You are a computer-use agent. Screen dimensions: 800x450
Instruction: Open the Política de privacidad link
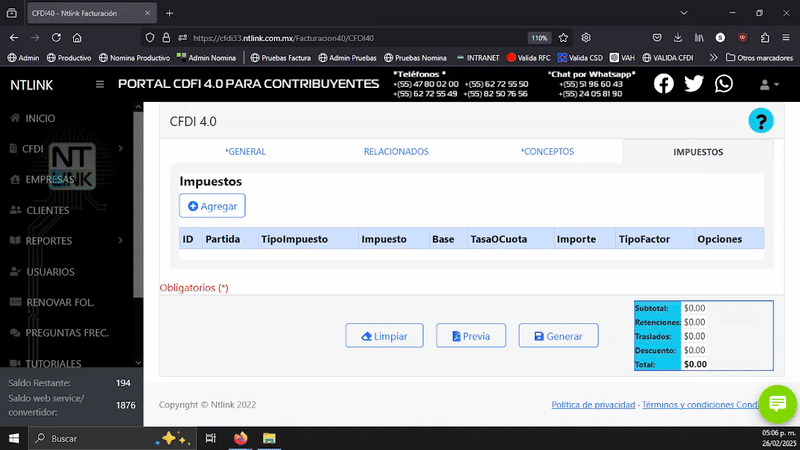pyautogui.click(x=593, y=405)
